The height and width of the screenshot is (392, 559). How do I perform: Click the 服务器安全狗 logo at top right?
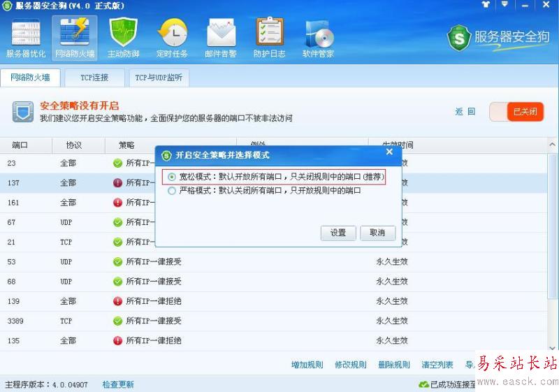(498, 38)
